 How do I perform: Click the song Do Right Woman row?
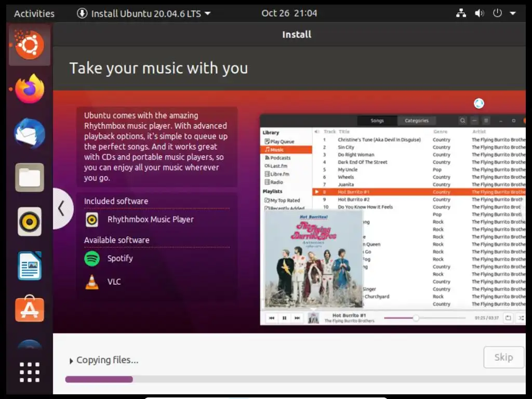click(419, 154)
